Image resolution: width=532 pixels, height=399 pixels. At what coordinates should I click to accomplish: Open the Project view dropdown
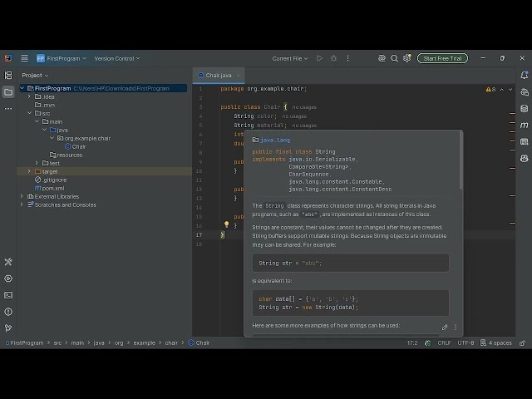[x=35, y=76]
